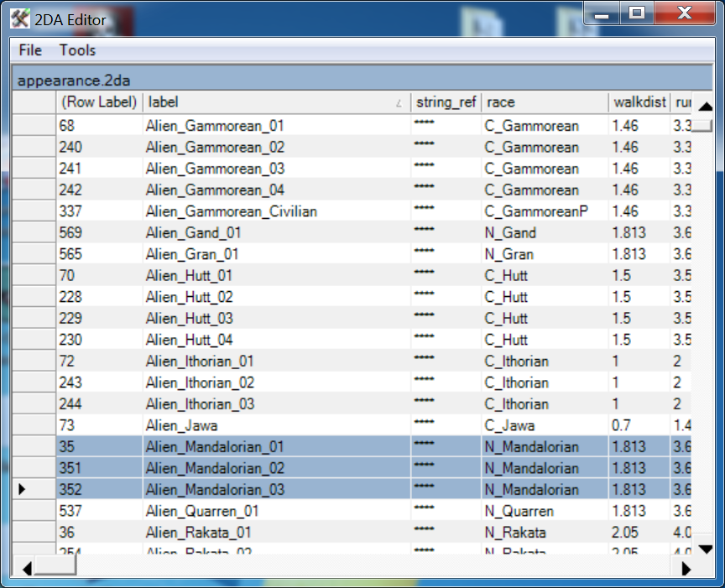Screen dimensions: 725x588
Task: Open the File menu
Action: tap(30, 50)
